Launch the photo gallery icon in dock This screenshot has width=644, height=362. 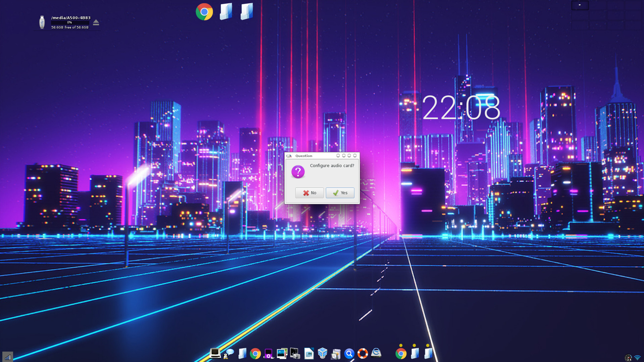click(282, 353)
